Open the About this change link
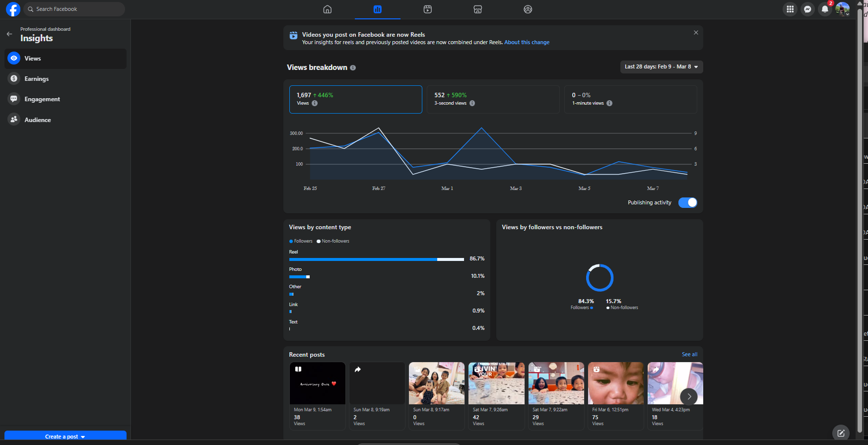 coord(527,43)
